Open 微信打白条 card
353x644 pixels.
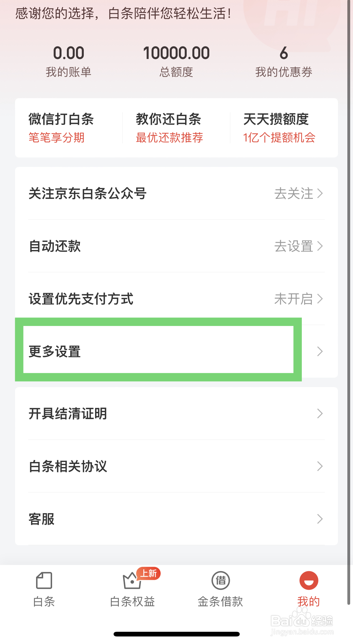pos(61,128)
